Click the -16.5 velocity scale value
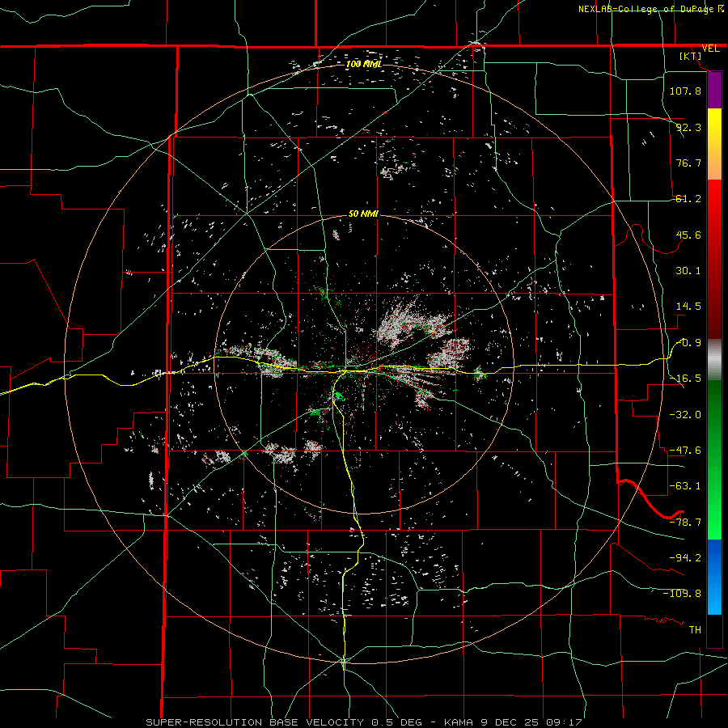 coord(685,379)
